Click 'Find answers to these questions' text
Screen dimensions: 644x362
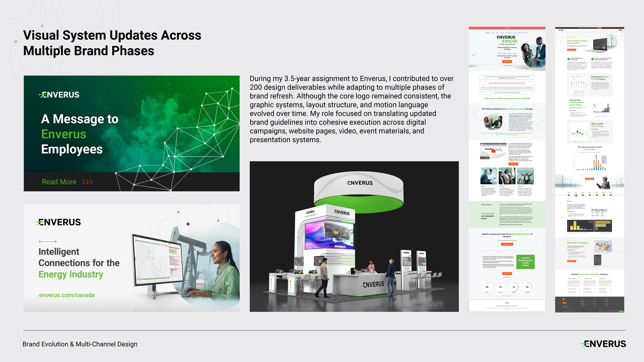coord(507,98)
